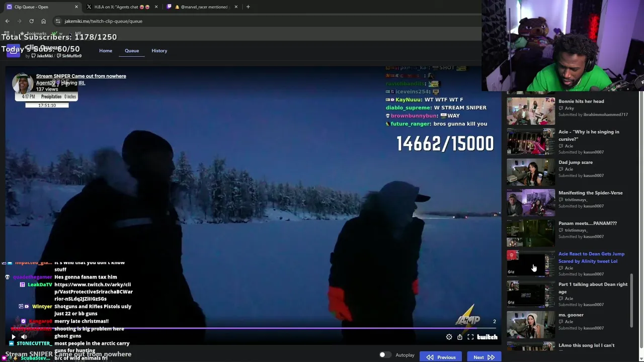The height and width of the screenshot is (362, 644).
Task: Open the History tab in Clip Queue
Action: pyautogui.click(x=159, y=51)
